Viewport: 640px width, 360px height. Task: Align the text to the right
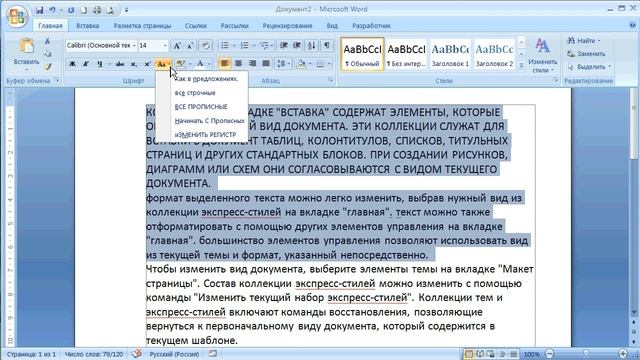[x=252, y=64]
